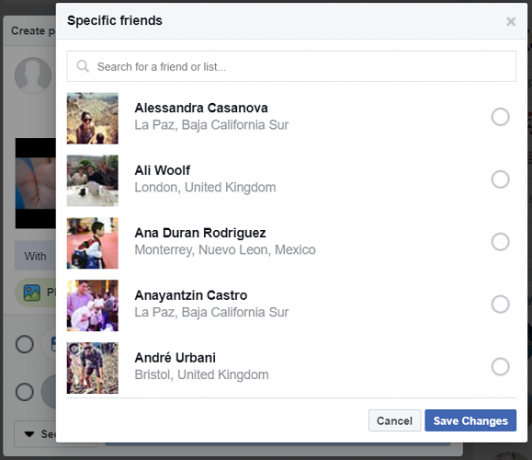The image size is (532, 460).
Task: Open Ana Duran Rodriguez's profile thumbnail
Action: 93,243
